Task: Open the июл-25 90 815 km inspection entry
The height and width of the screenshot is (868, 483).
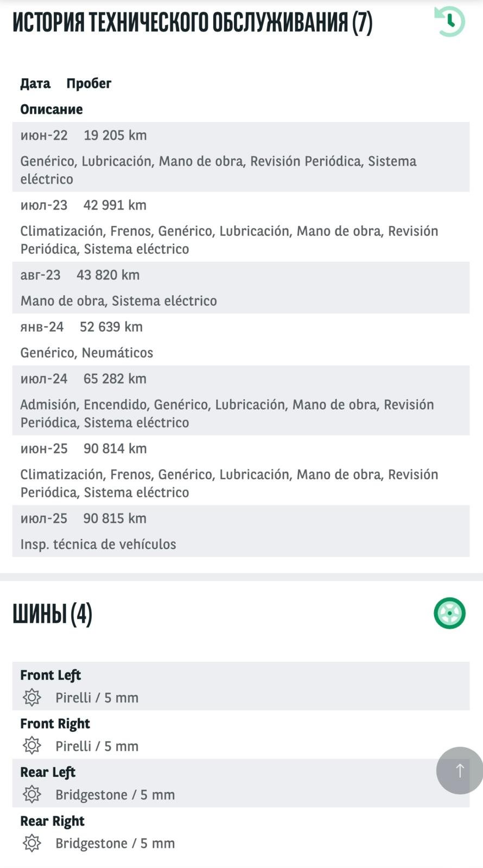Action: [x=240, y=531]
